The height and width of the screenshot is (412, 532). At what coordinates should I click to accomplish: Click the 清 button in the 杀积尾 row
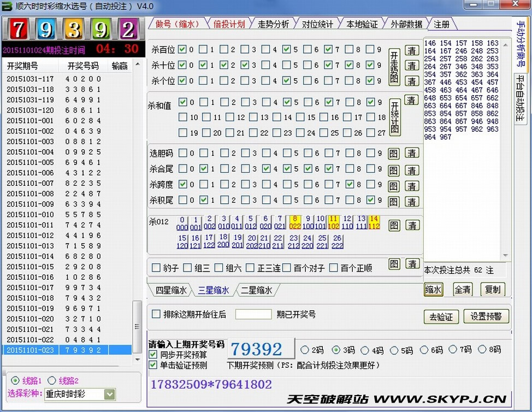[411, 201]
